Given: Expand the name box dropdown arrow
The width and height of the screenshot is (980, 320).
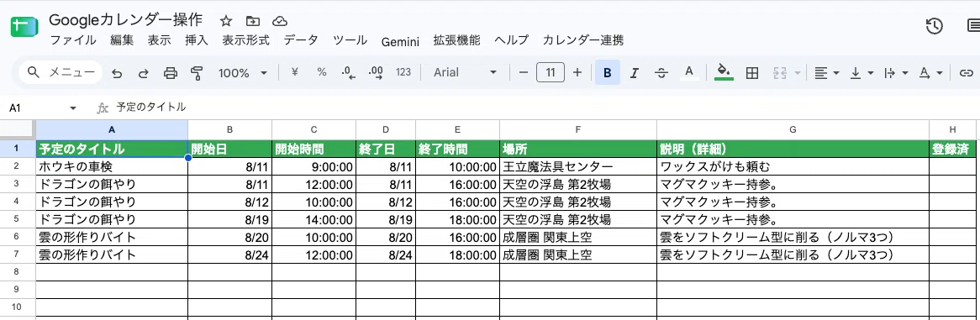Looking at the screenshot, I should pyautogui.click(x=73, y=108).
